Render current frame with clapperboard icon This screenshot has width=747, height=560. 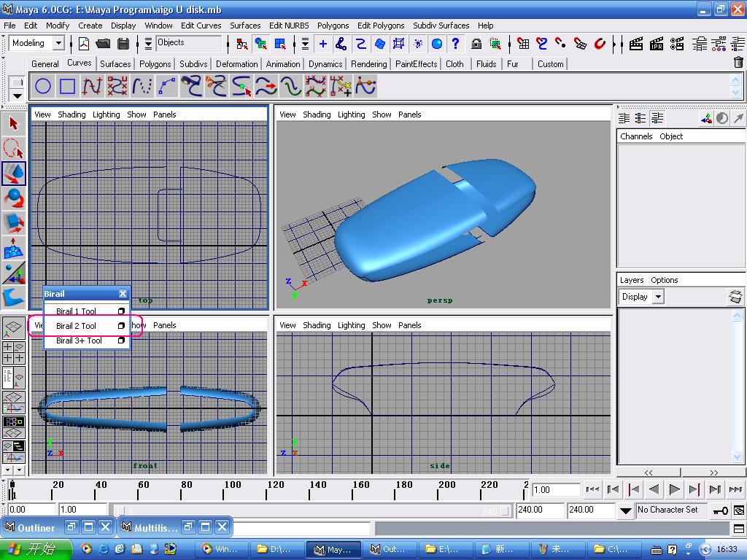click(636, 44)
